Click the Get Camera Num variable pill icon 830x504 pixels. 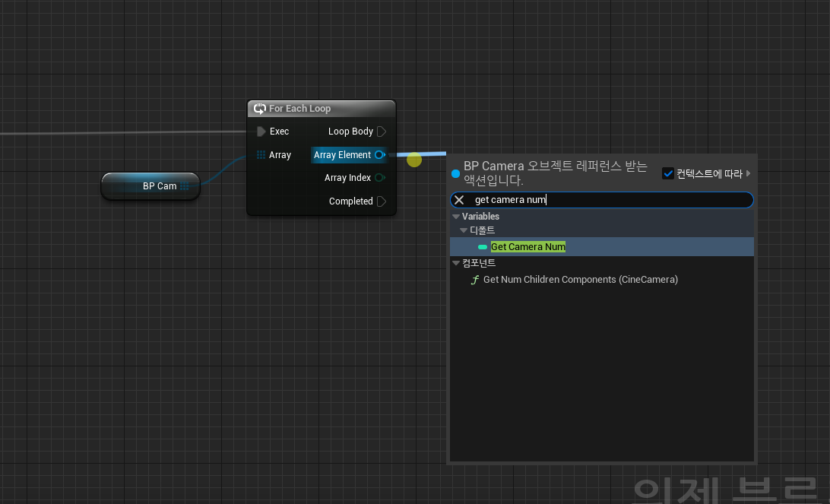click(482, 247)
